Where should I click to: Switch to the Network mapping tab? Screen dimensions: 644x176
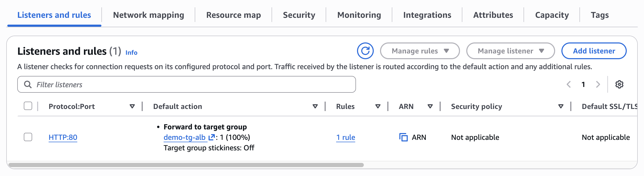(x=148, y=15)
